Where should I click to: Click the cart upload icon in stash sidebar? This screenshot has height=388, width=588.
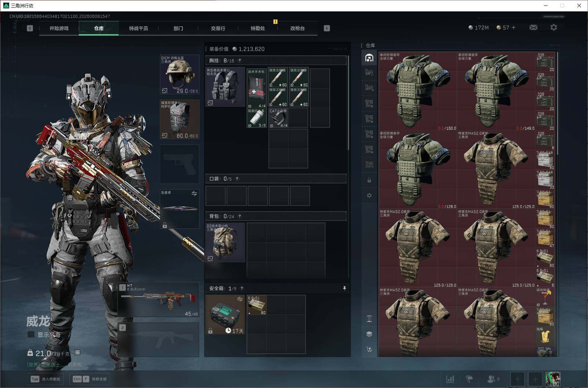(x=369, y=349)
